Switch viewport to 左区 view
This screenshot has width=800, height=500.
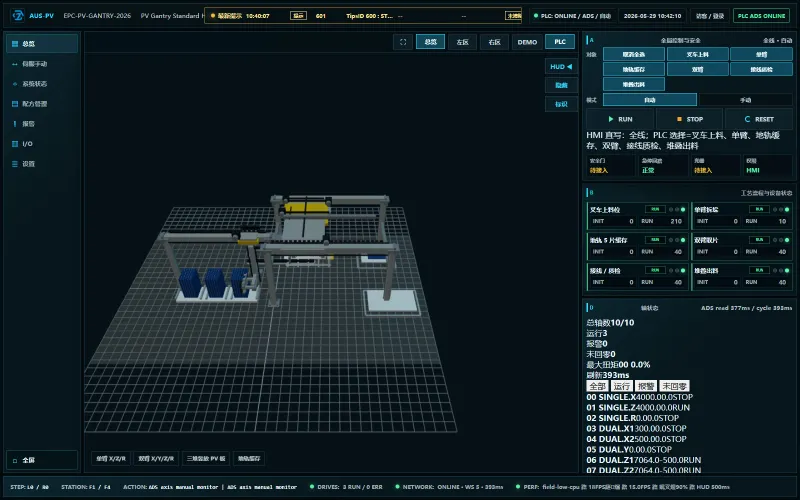(462, 42)
